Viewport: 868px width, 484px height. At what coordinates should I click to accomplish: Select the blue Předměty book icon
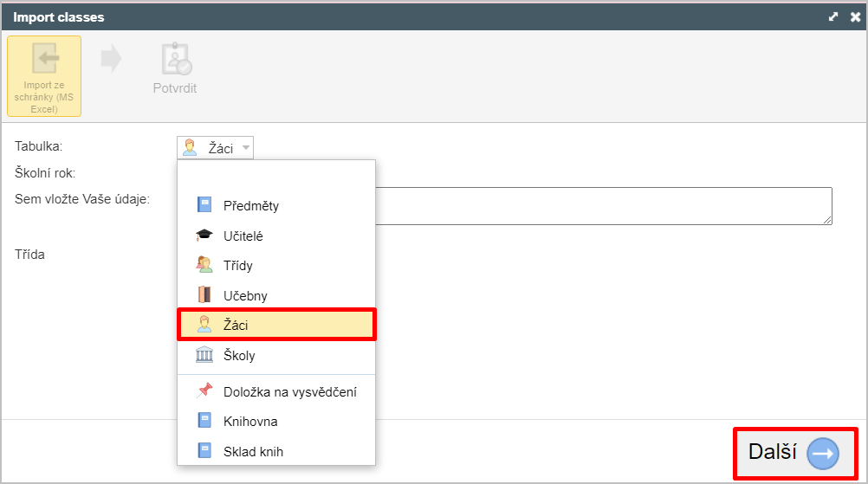(204, 204)
